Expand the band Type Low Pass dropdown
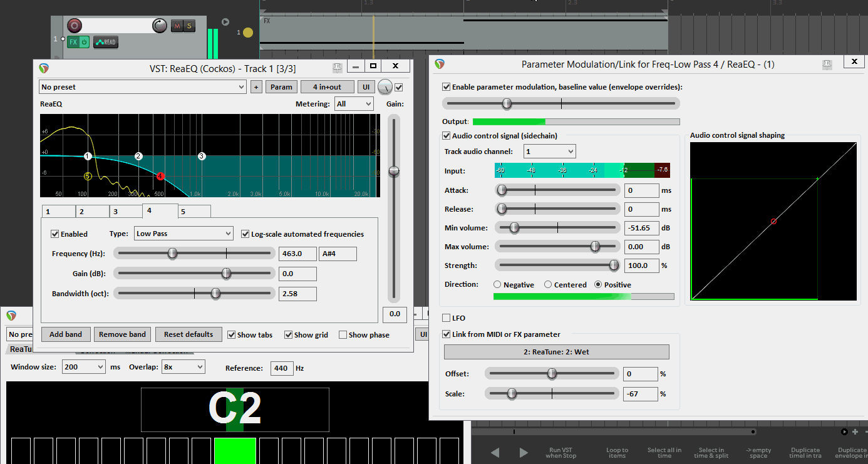The width and height of the screenshot is (868, 464). point(183,234)
